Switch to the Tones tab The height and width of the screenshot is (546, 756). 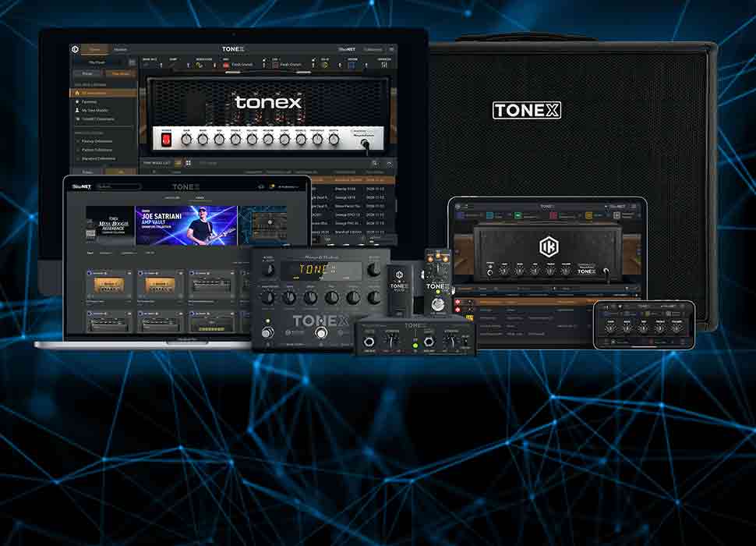(x=94, y=48)
